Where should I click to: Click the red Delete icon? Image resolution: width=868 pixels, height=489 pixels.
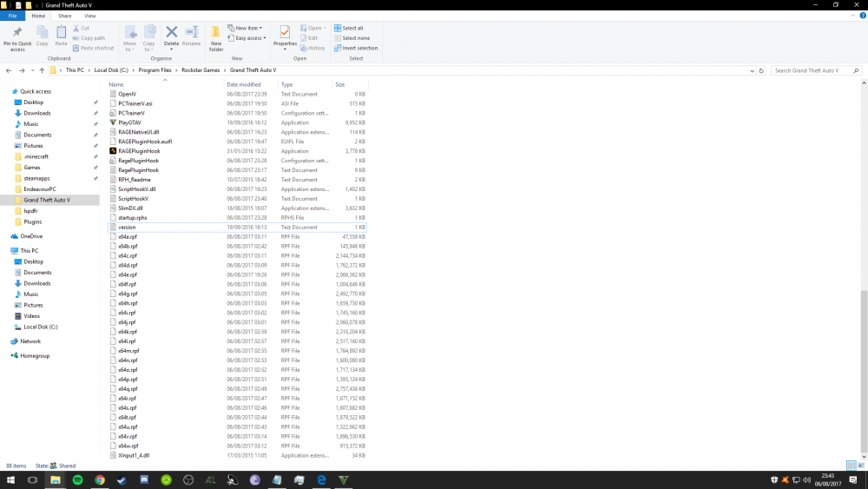click(172, 32)
